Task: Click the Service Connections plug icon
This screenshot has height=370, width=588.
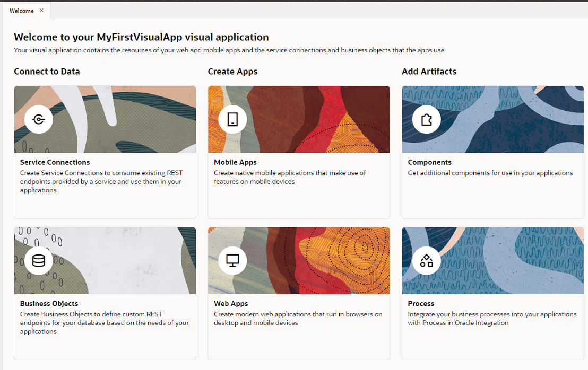Action: 39,119
